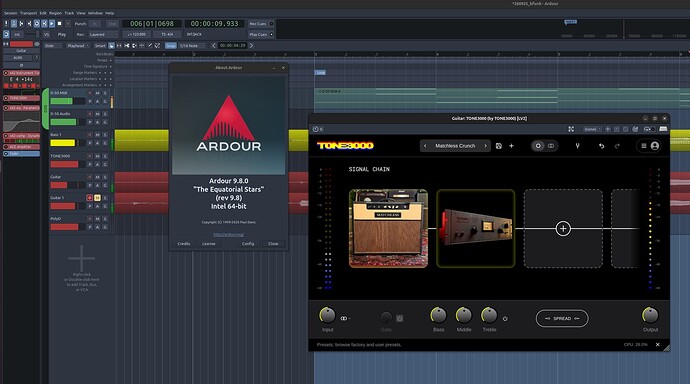Open the plugin preset (none) dropdown

(593, 129)
